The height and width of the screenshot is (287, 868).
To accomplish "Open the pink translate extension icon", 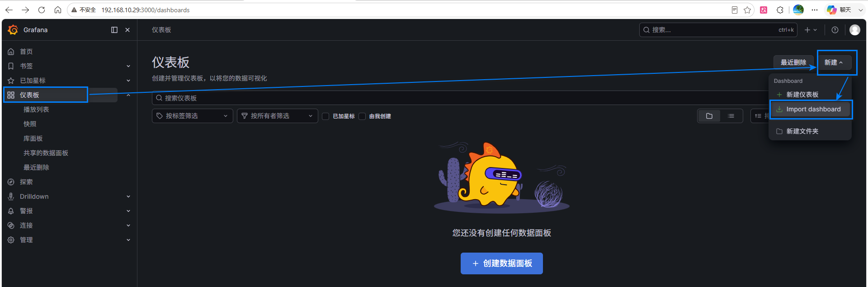I will coord(764,10).
